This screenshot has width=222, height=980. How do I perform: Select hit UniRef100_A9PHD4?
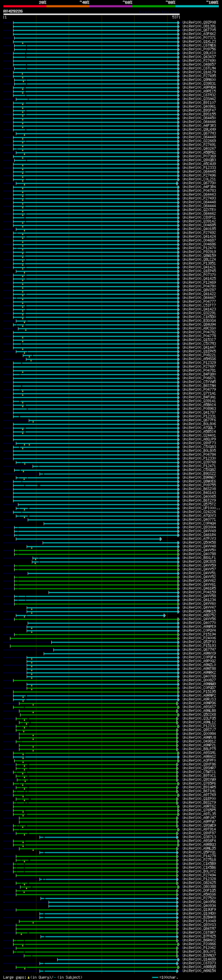(199, 88)
